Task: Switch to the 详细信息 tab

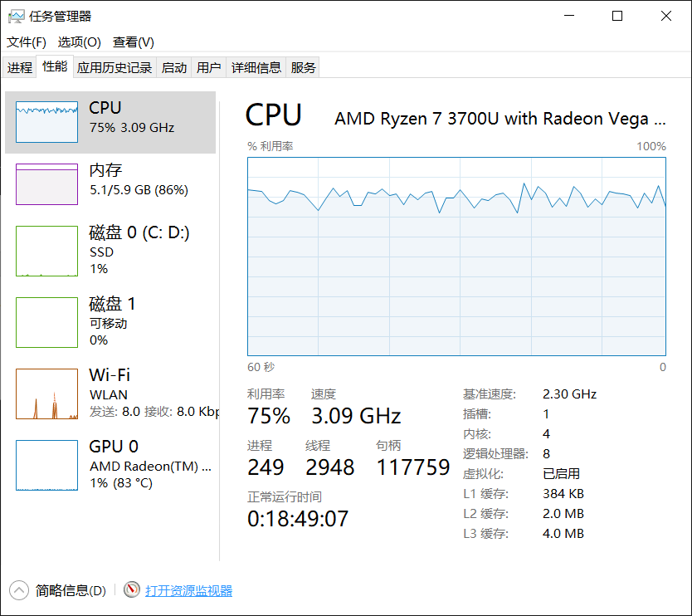Action: click(x=256, y=68)
